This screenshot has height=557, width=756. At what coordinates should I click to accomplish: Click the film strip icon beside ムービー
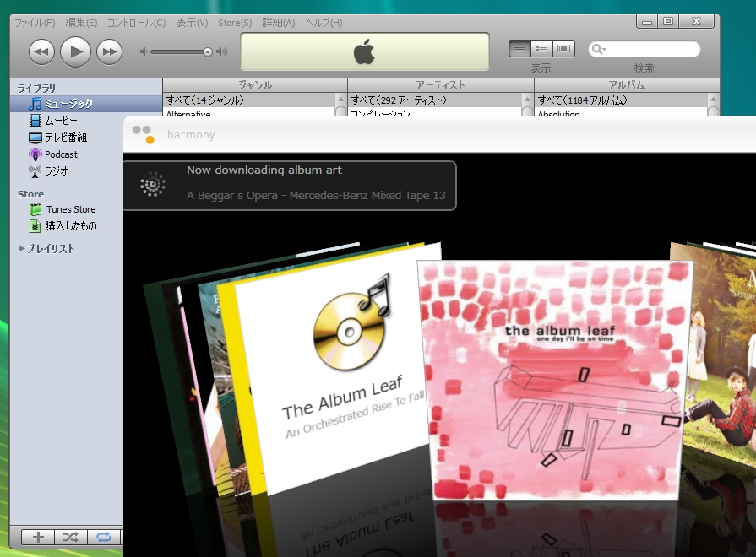pyautogui.click(x=35, y=121)
